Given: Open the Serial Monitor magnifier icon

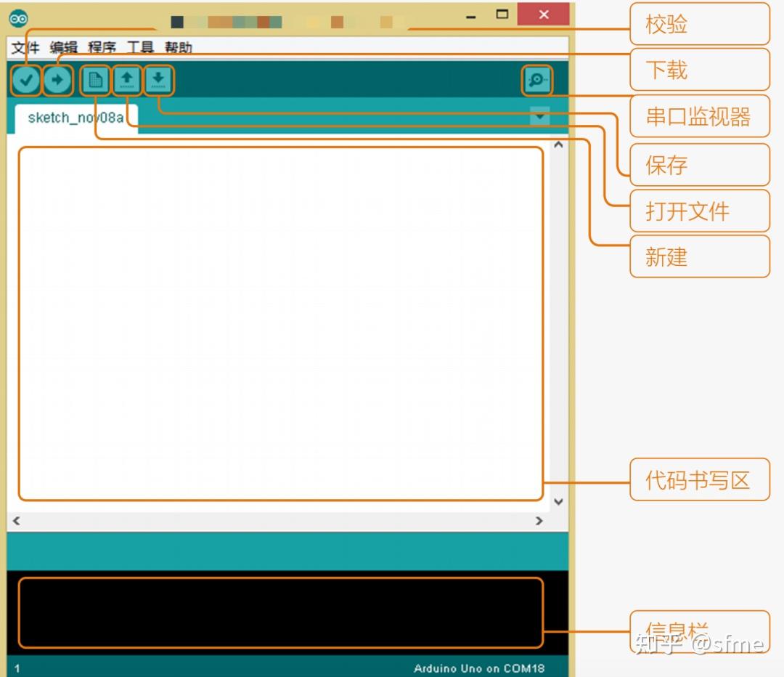Looking at the screenshot, I should click(x=537, y=80).
